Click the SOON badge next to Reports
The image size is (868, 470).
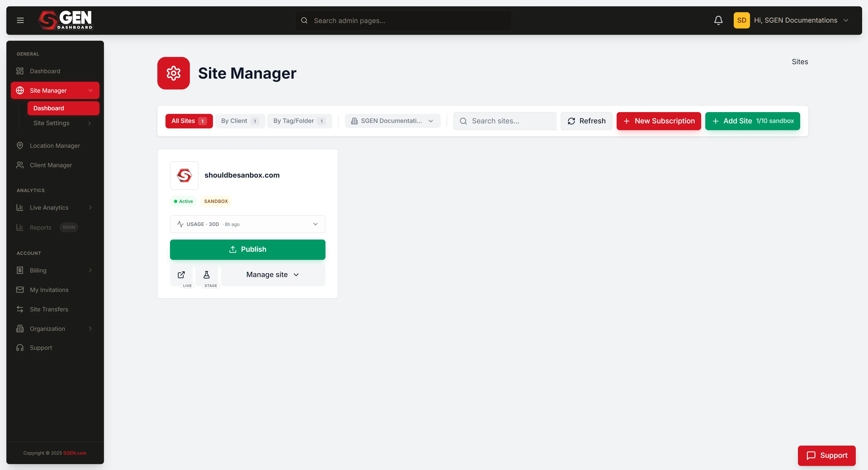pyautogui.click(x=69, y=227)
